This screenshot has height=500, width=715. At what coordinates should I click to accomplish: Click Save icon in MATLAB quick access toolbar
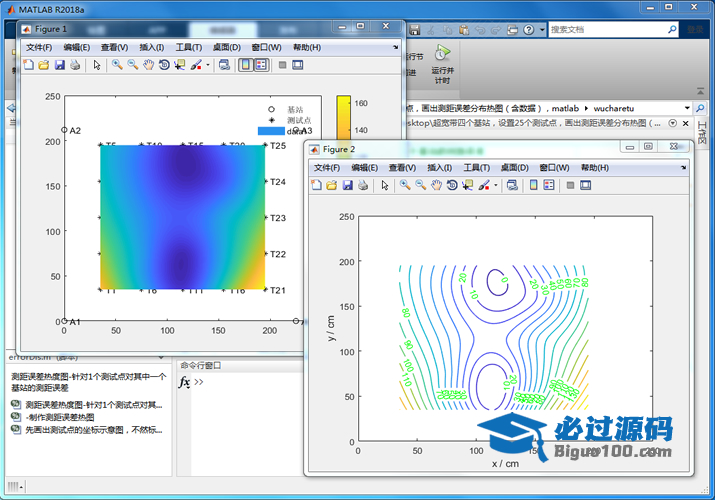414,30
